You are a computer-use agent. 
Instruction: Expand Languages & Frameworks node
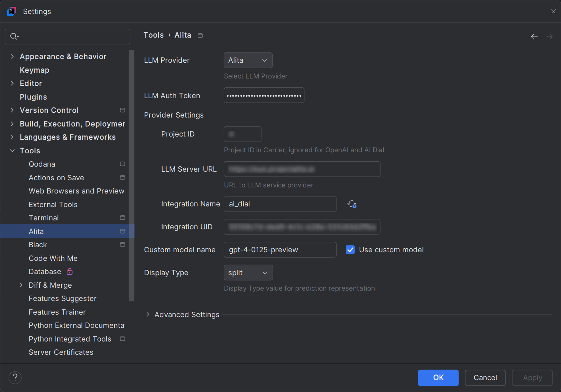(x=12, y=137)
